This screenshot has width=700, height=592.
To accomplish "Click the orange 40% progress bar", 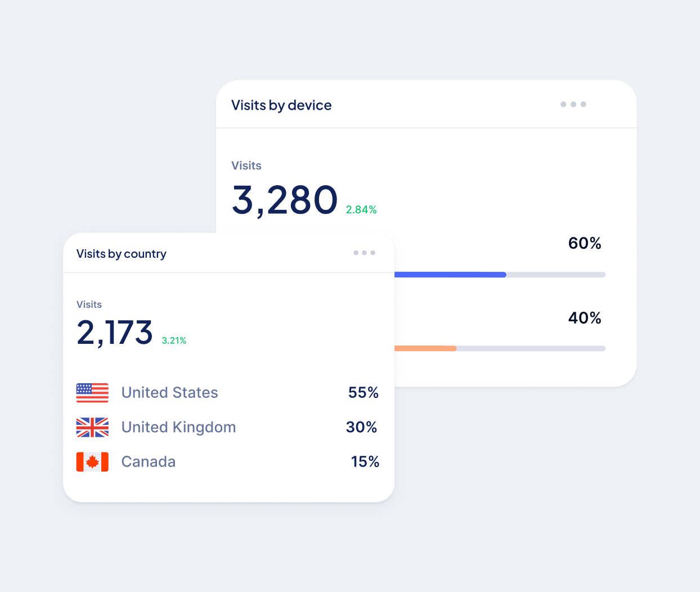I will 425,348.
